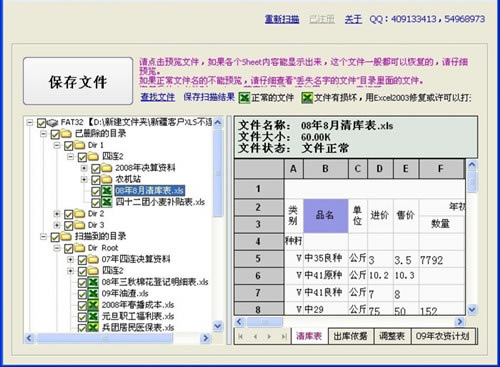
Task: Select column B header in preview
Action: pos(325,169)
